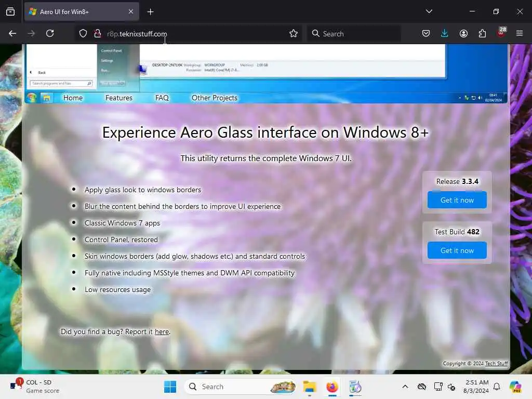The image size is (532, 399).
Task: Open the Features menu item
Action: pyautogui.click(x=119, y=98)
